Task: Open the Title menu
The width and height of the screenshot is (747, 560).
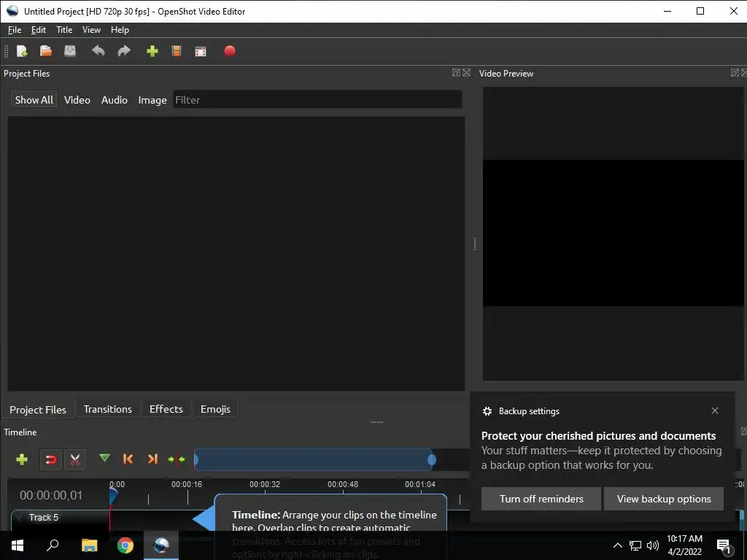Action: tap(64, 29)
